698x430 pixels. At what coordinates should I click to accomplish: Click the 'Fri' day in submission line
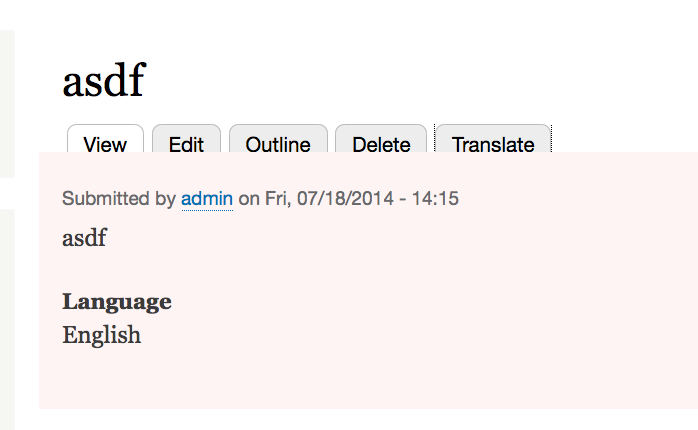tap(277, 199)
